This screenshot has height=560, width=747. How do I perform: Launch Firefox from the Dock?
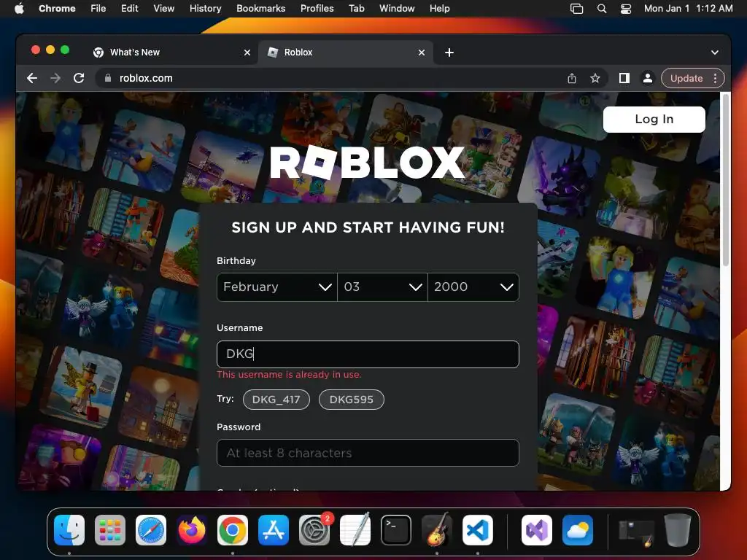(x=192, y=530)
